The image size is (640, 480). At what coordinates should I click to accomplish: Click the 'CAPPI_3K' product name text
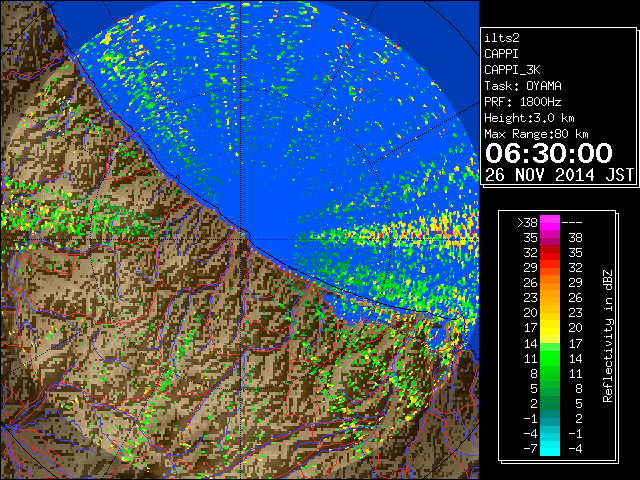click(512, 70)
